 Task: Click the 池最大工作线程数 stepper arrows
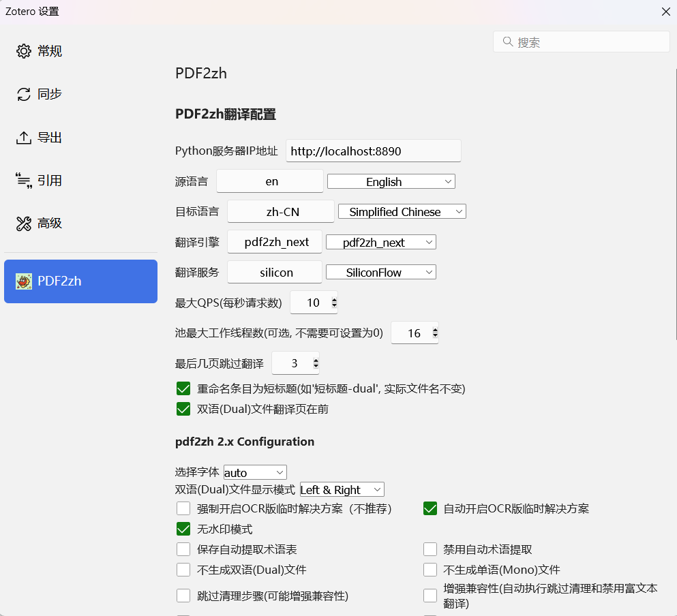(x=435, y=333)
